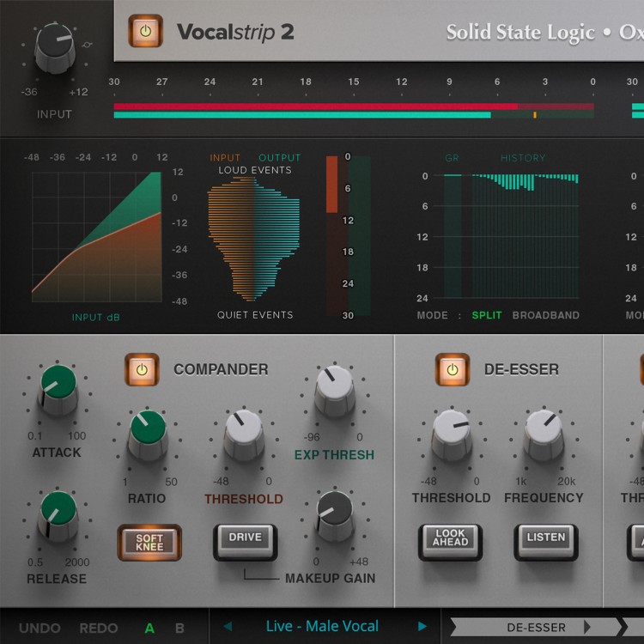This screenshot has height=644, width=644.
Task: Switch to preset slot A
Action: point(149,628)
